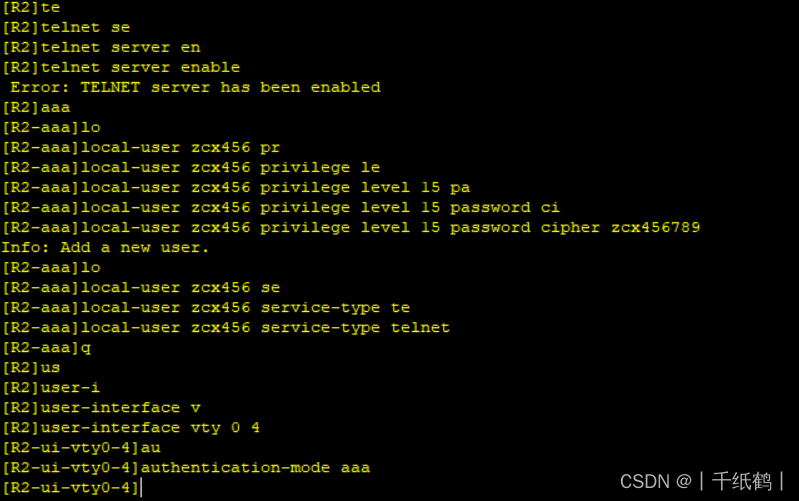This screenshot has height=501, width=799.
Task: Click the terminal cursor at the final prompt
Action: click(141, 488)
